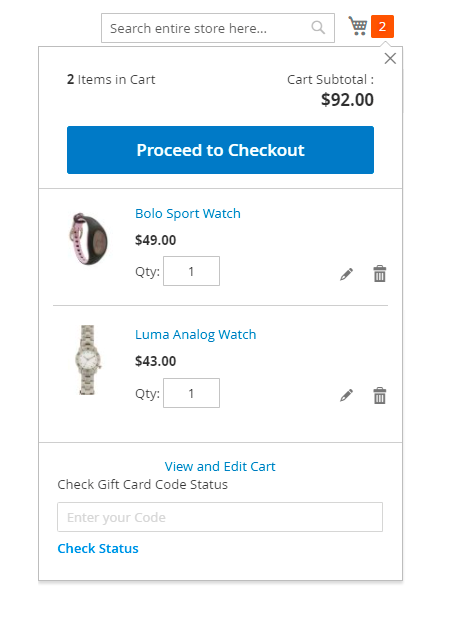The width and height of the screenshot is (475, 617).
Task: Remove Bolo Sport Watch from cart
Action: tap(379, 274)
